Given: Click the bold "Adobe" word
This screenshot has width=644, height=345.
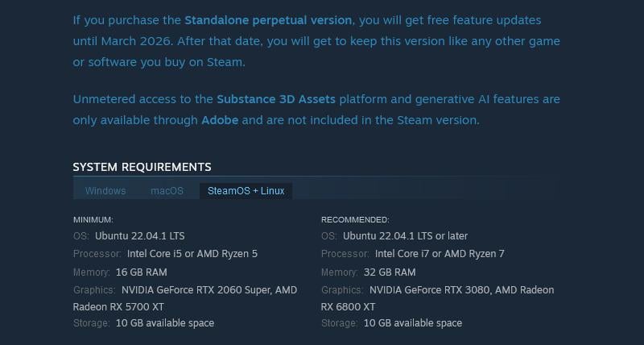Looking at the screenshot, I should pyautogui.click(x=220, y=120).
